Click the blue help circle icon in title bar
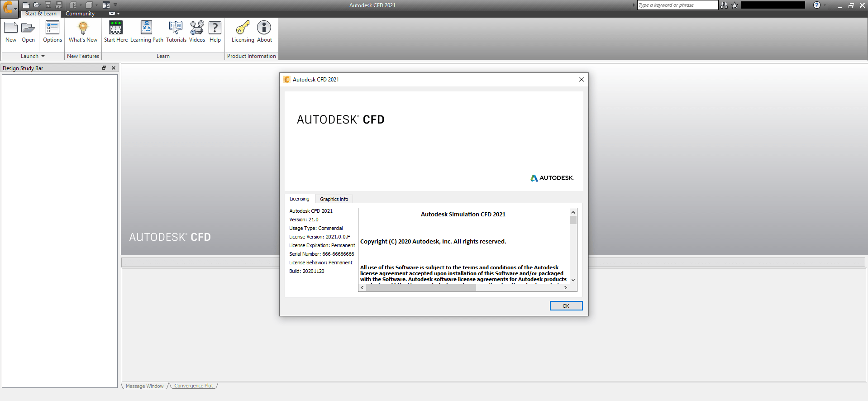This screenshot has height=401, width=868. 817,5
